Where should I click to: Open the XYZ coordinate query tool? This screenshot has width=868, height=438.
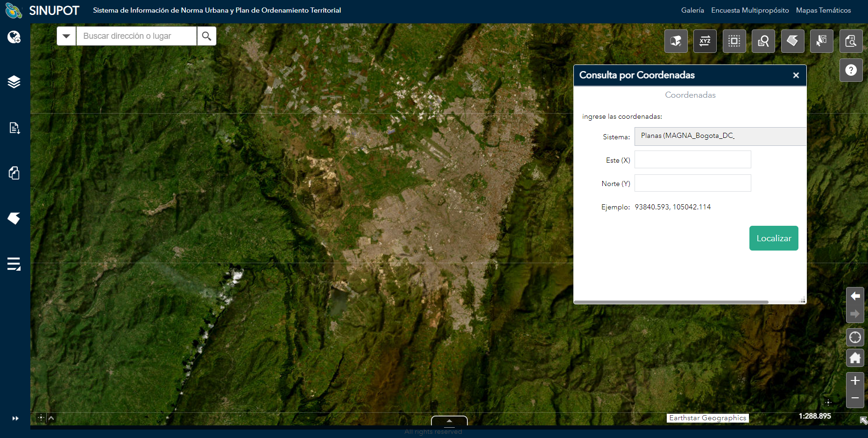705,41
